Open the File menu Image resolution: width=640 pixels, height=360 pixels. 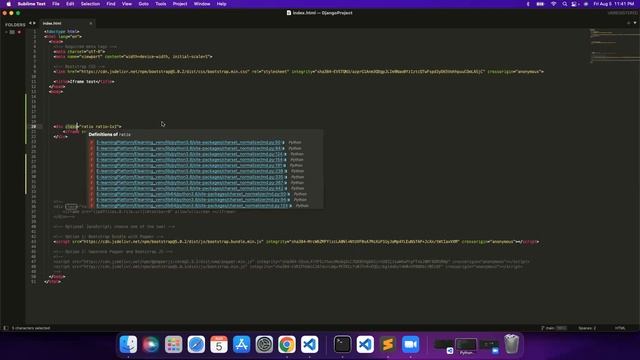(x=56, y=4)
